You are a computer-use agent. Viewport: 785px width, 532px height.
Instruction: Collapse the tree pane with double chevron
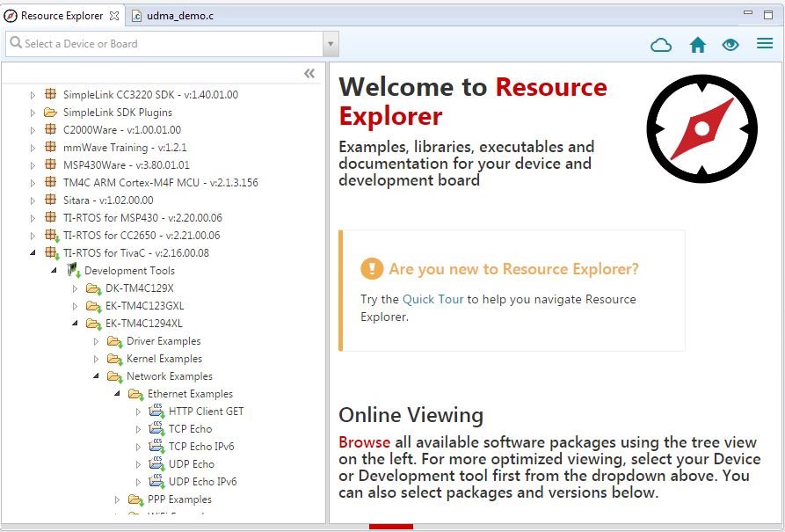309,74
